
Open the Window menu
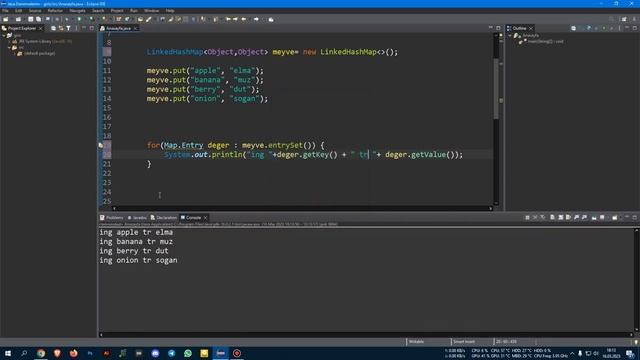[x=151, y=11]
